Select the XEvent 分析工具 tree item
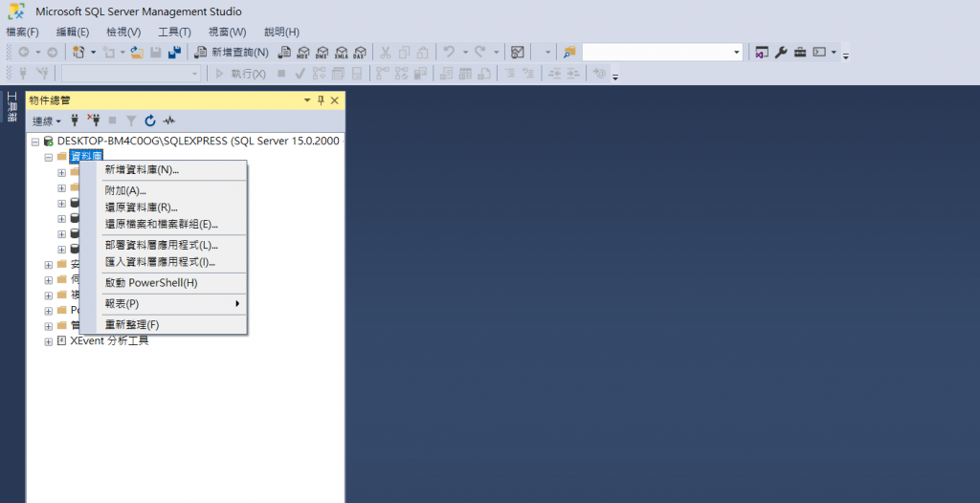 [109, 341]
